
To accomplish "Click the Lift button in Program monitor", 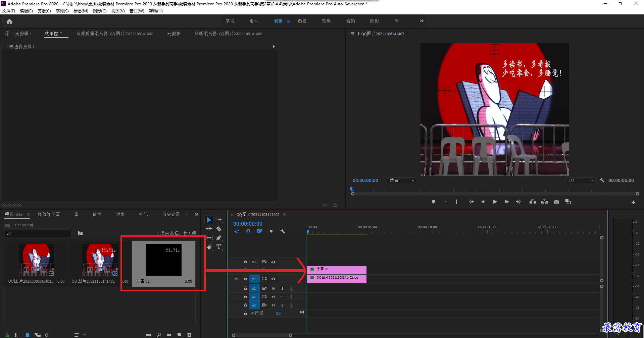I will click(x=533, y=202).
